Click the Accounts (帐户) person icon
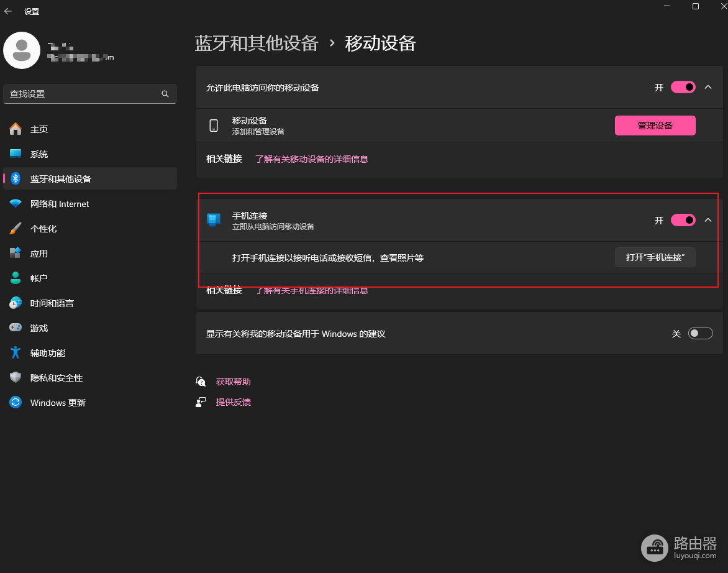Image resolution: width=728 pixels, height=573 pixels. (x=16, y=278)
